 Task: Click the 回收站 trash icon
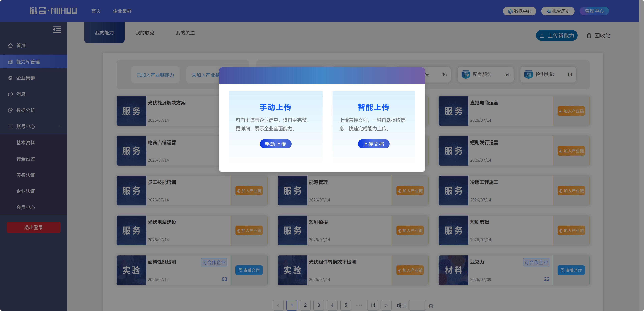[589, 36]
